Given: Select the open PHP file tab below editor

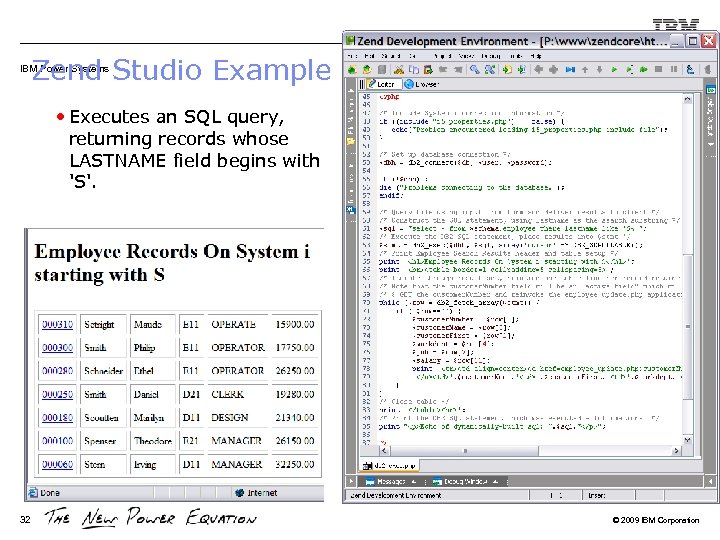Looking at the screenshot, I should pos(389,466).
